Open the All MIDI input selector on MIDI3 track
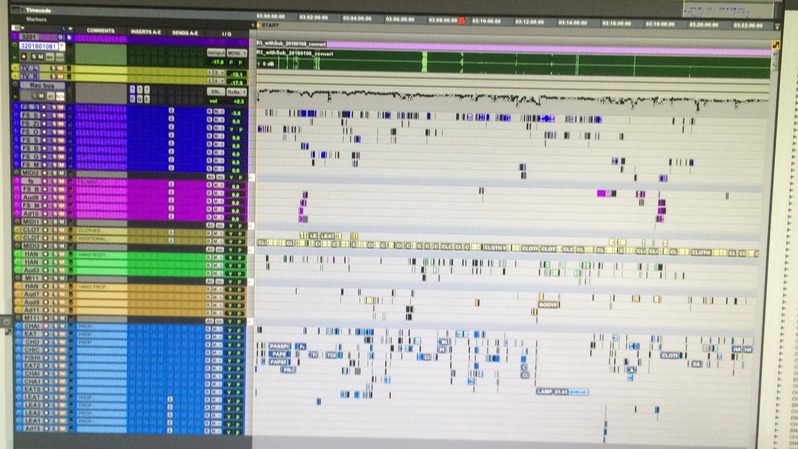The height and width of the screenshot is (449, 798). pyautogui.click(x=210, y=249)
